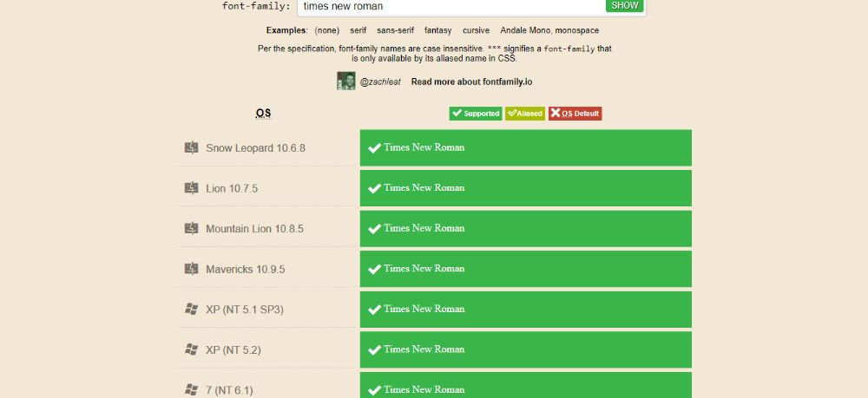Click the Mountain Lion 10.8.5 label

click(x=254, y=229)
